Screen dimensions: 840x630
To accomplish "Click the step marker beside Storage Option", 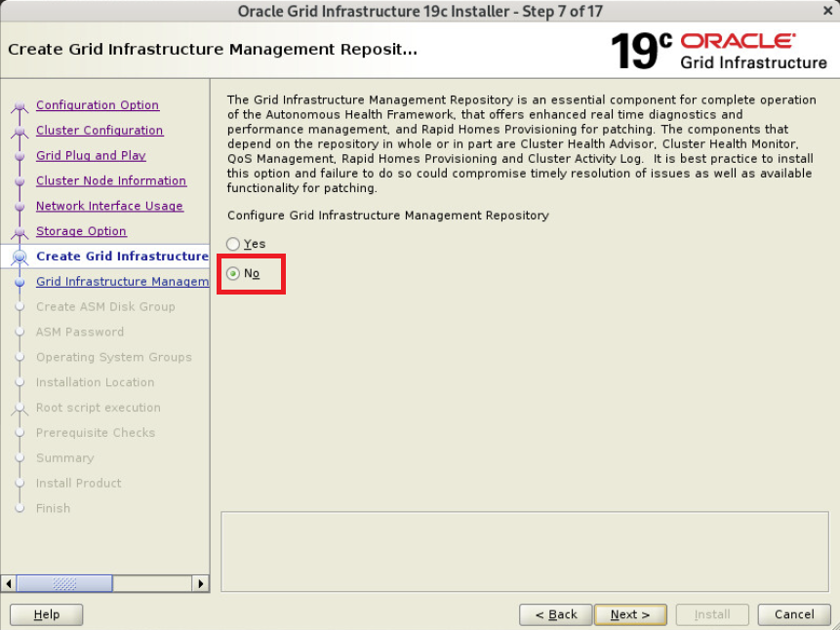I will (x=20, y=231).
